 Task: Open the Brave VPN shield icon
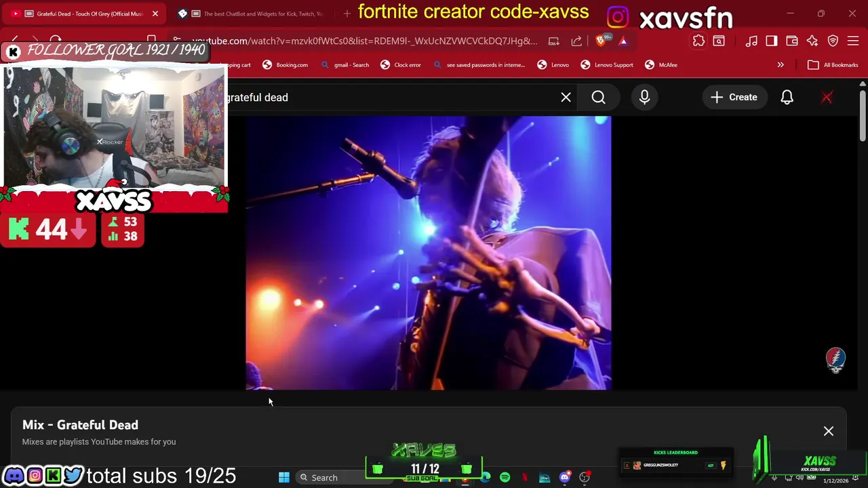(833, 41)
